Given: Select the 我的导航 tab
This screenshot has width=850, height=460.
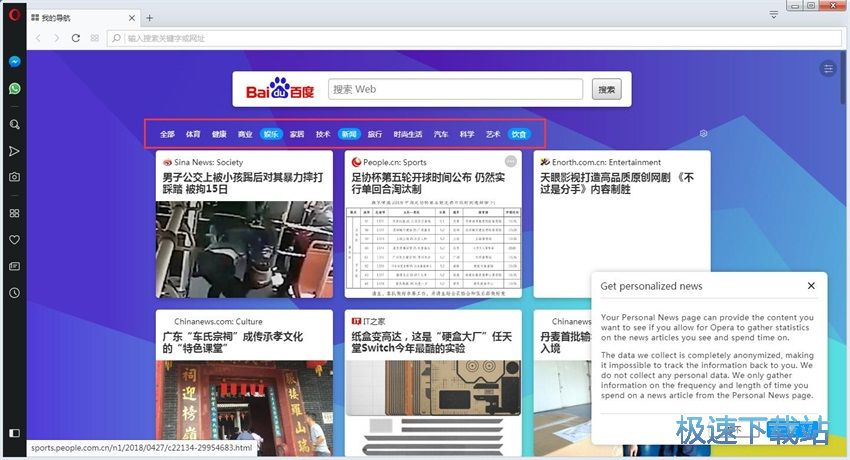Looking at the screenshot, I should coord(83,18).
